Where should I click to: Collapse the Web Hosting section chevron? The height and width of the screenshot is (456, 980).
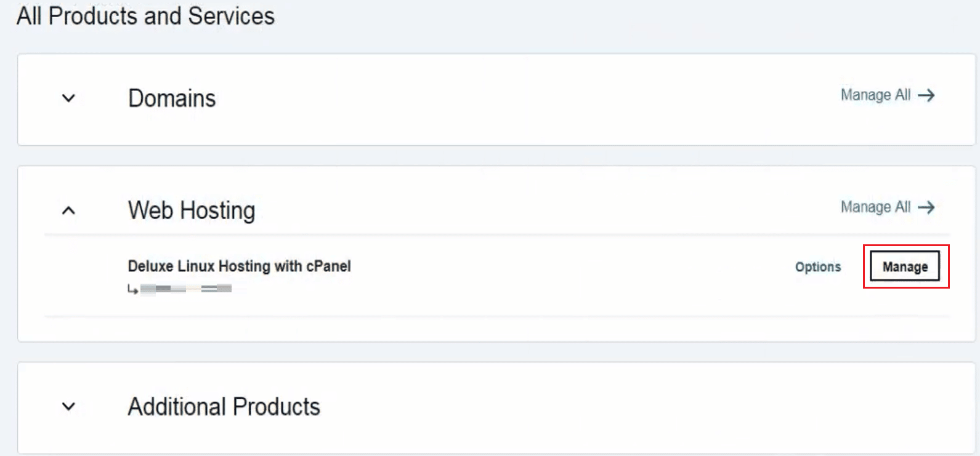click(x=68, y=210)
